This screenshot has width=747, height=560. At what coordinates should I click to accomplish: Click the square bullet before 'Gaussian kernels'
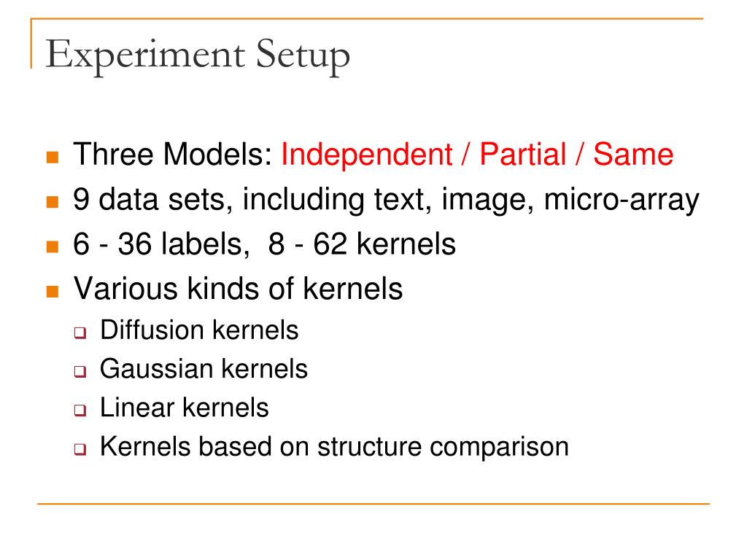(80, 371)
